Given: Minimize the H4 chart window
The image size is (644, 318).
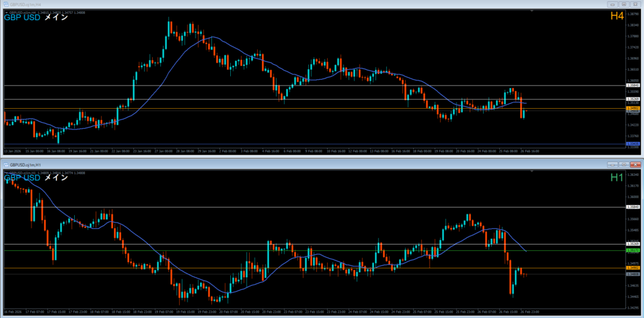Looking at the screenshot, I should [x=611, y=4].
